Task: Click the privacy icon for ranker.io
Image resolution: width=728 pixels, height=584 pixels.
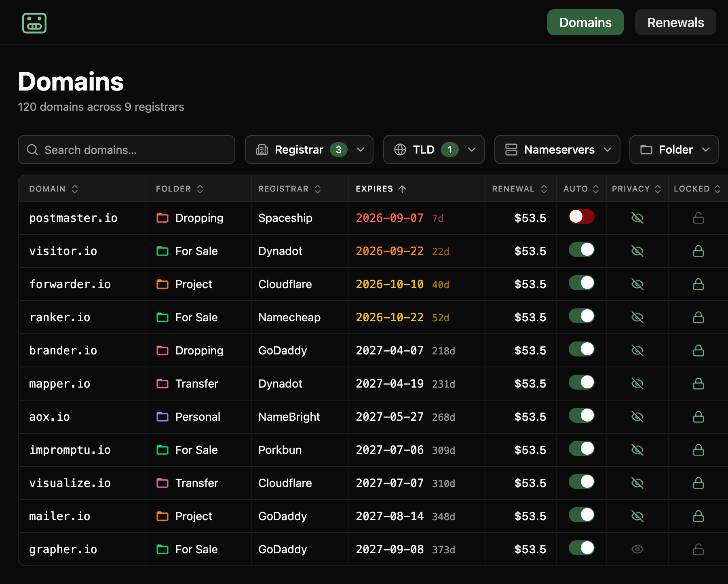Action: (637, 318)
